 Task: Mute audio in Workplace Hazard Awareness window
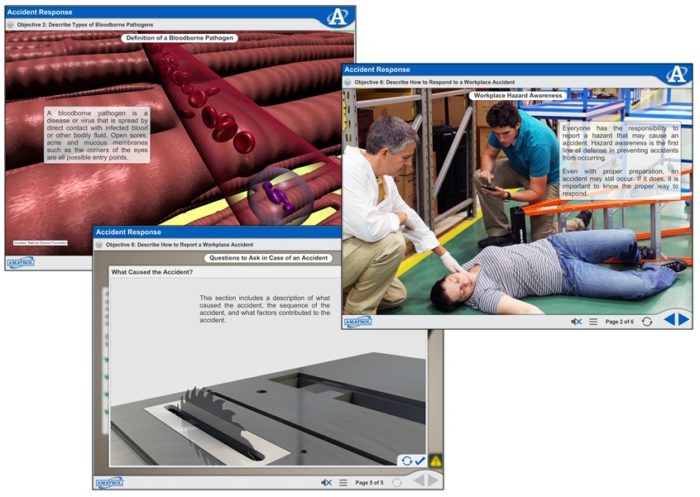(x=576, y=321)
